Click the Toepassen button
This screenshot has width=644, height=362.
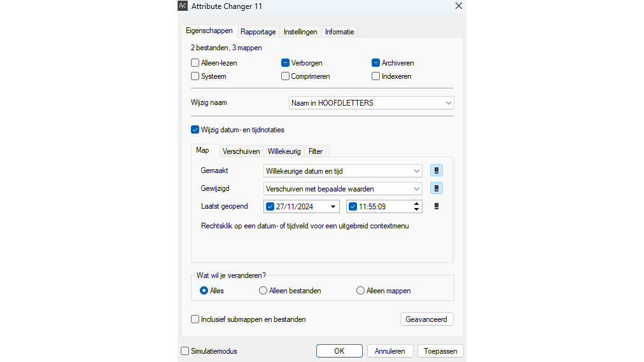[440, 351]
